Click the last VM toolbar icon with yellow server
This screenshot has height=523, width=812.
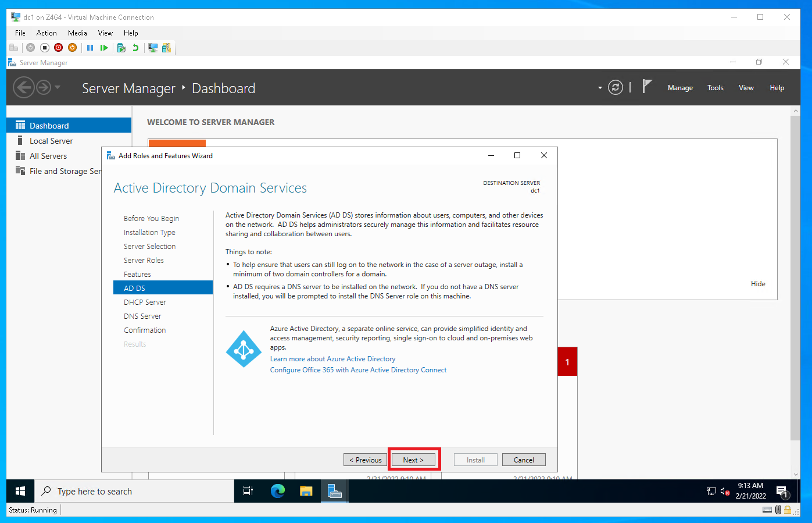166,48
